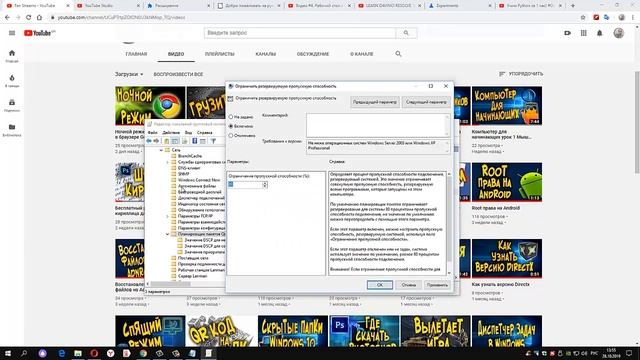Image resolution: width=640 pixels, height=360 pixels.
Task: Click 'Воспроизвести все' on the channel page
Action: pyautogui.click(x=178, y=74)
